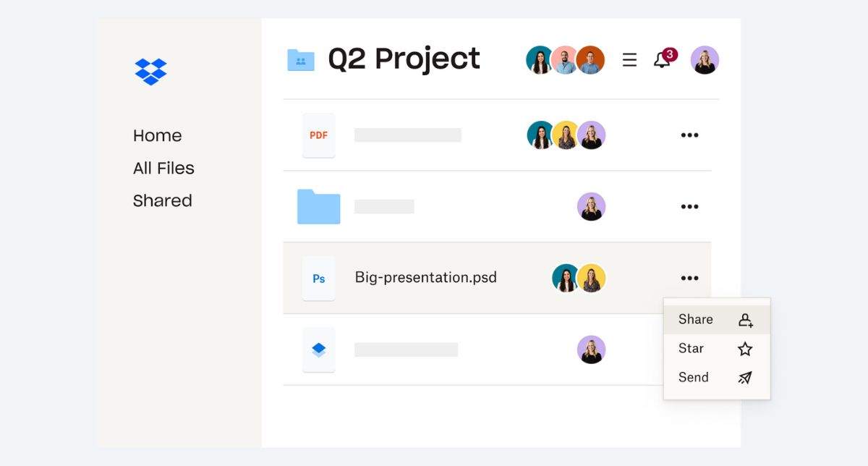The height and width of the screenshot is (466, 868).
Task: Select Share in the context menu
Action: tap(696, 320)
